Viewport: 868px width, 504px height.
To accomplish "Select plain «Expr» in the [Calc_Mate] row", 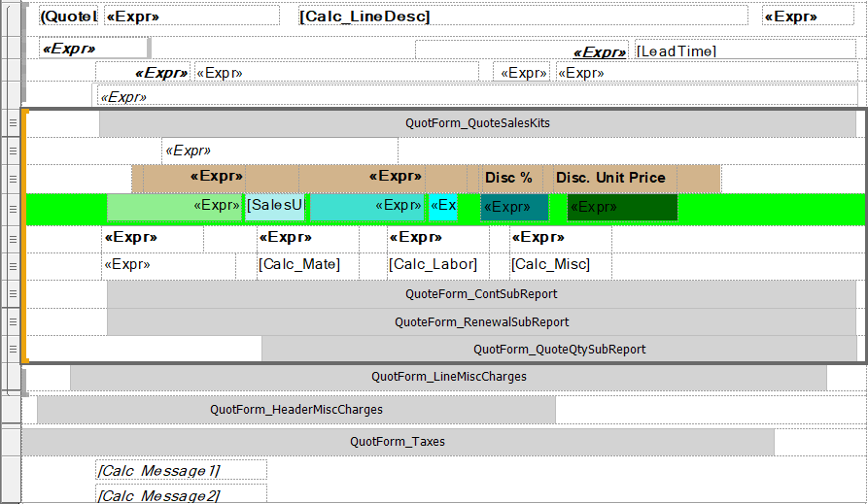I will click(169, 266).
